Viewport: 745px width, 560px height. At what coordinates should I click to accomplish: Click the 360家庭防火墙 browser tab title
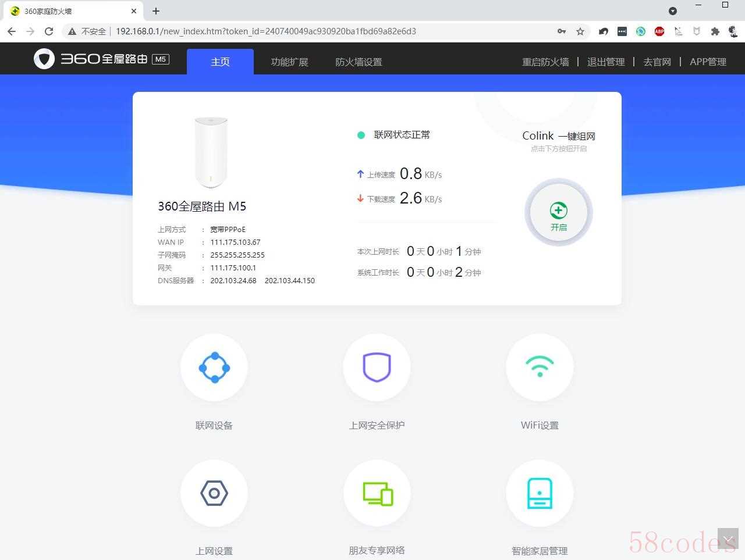click(48, 11)
